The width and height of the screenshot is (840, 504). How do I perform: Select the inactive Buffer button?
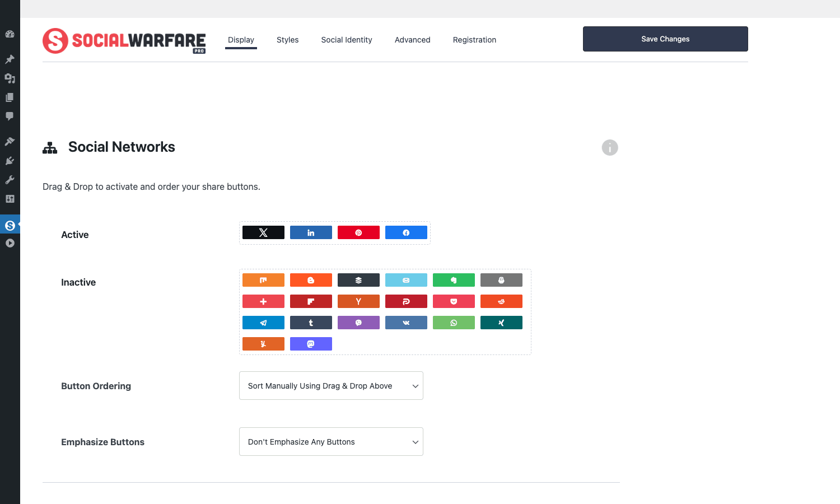358,280
